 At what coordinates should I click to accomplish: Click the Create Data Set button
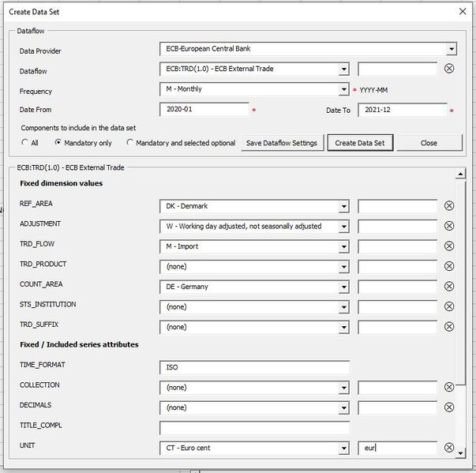tap(360, 143)
